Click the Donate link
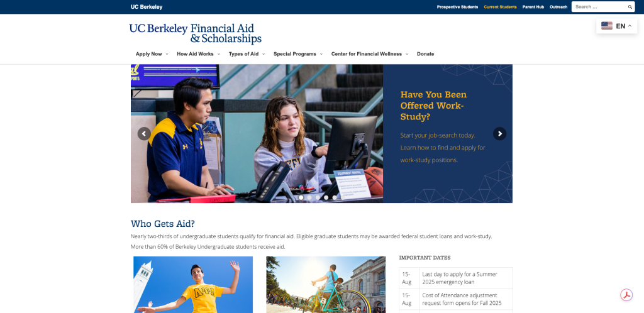 pos(425,54)
